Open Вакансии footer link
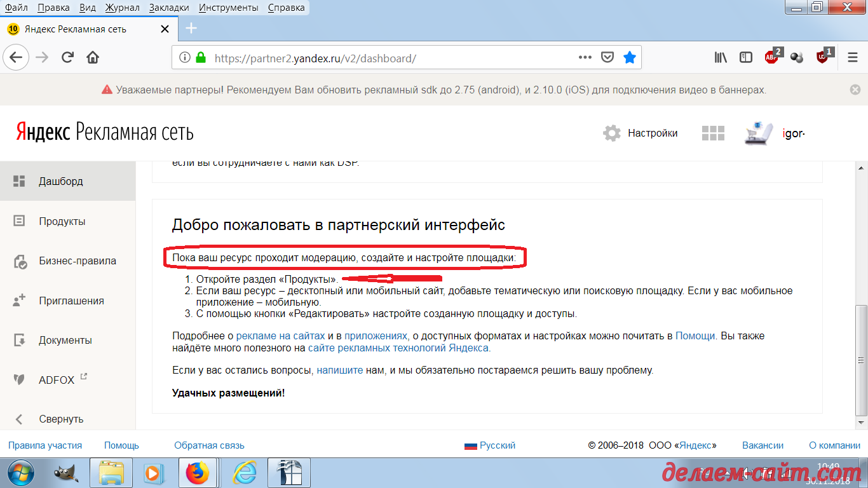Viewport: 868px width, 488px height. click(x=763, y=445)
